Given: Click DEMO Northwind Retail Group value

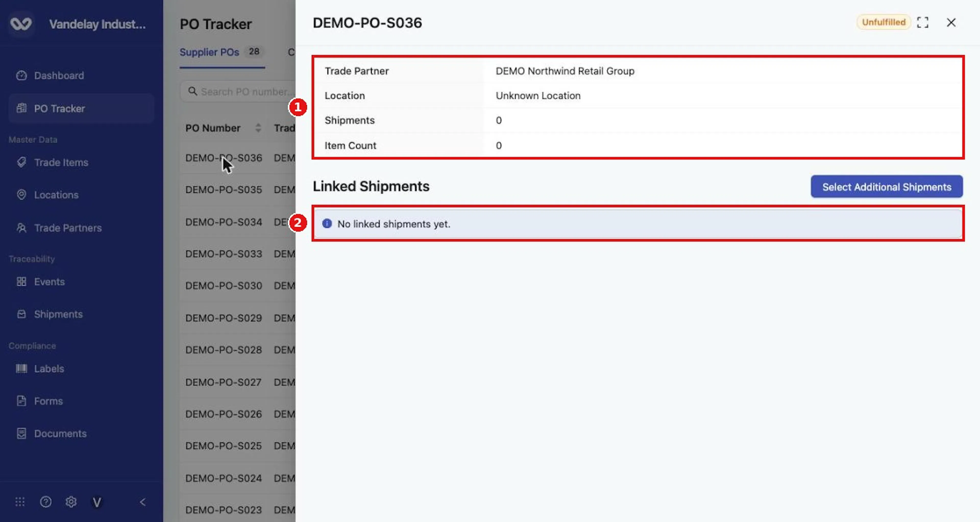Looking at the screenshot, I should coord(565,71).
